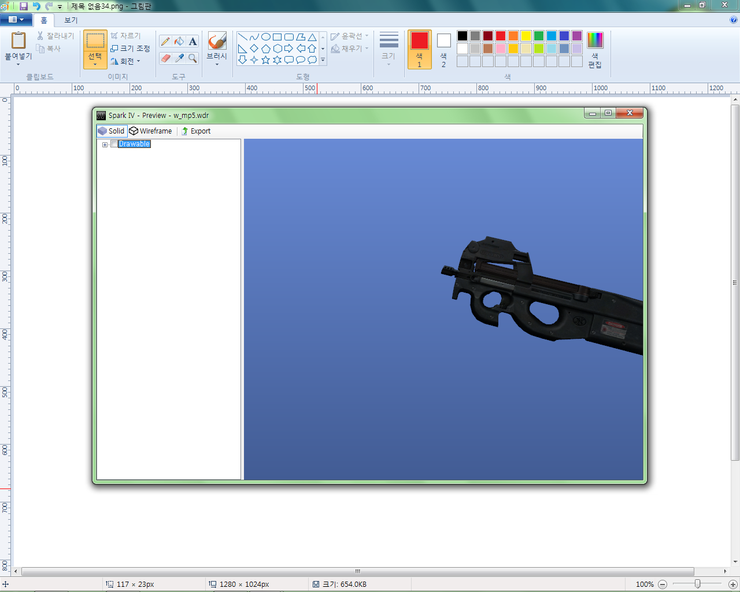Choose the Rectangle shape

click(278, 37)
